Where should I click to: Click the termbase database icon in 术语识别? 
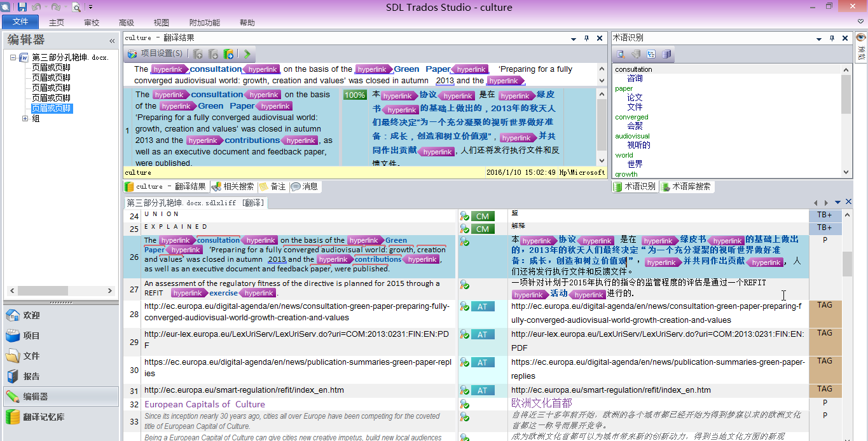pyautogui.click(x=666, y=54)
